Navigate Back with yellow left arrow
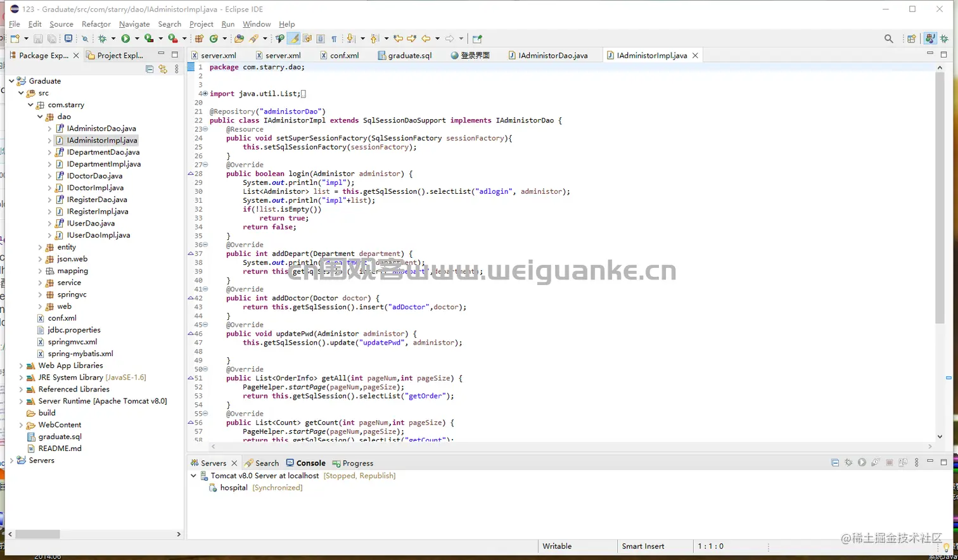The image size is (958, 560). pyautogui.click(x=426, y=39)
